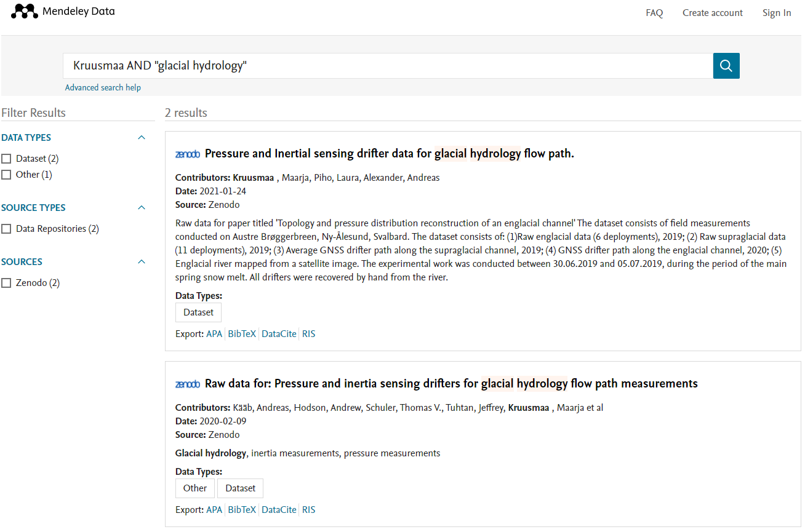Click Zenodo logo beside first result title

pos(187,154)
